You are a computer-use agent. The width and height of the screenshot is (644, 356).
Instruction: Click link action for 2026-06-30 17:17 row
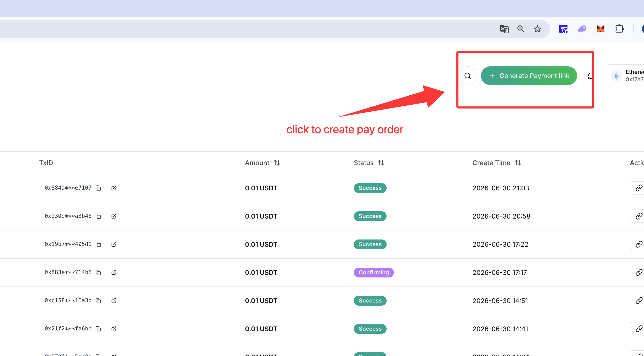637,272
